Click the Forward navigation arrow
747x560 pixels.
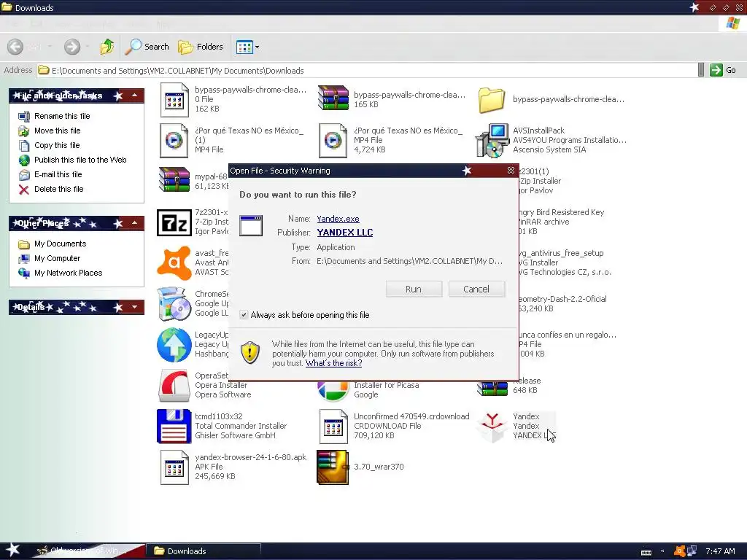click(x=72, y=47)
